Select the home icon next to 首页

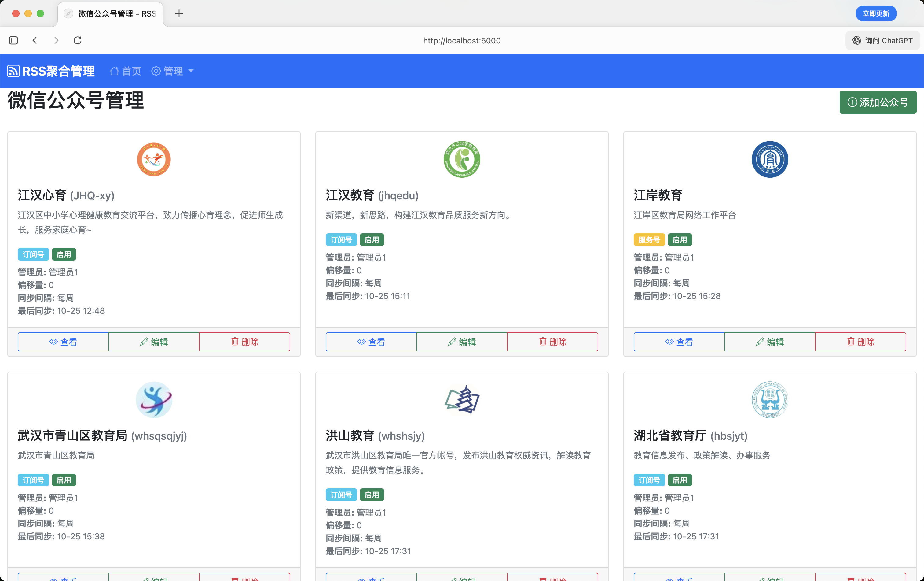click(114, 71)
